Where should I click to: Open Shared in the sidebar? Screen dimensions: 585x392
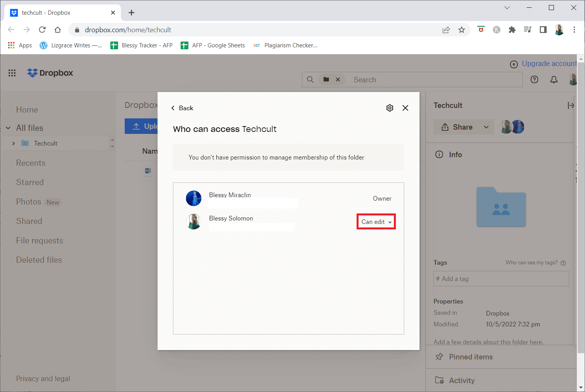[29, 221]
